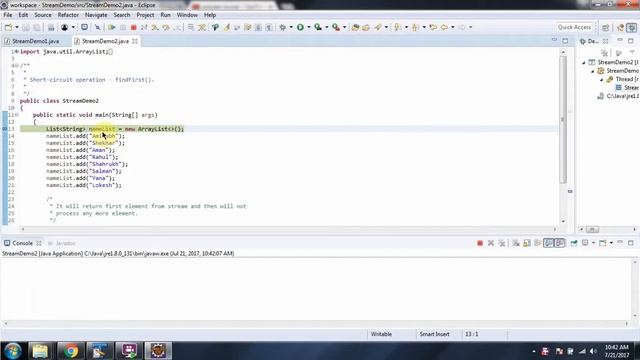
Task: Close the StreamDemo2.java editor tab
Action: click(135, 41)
